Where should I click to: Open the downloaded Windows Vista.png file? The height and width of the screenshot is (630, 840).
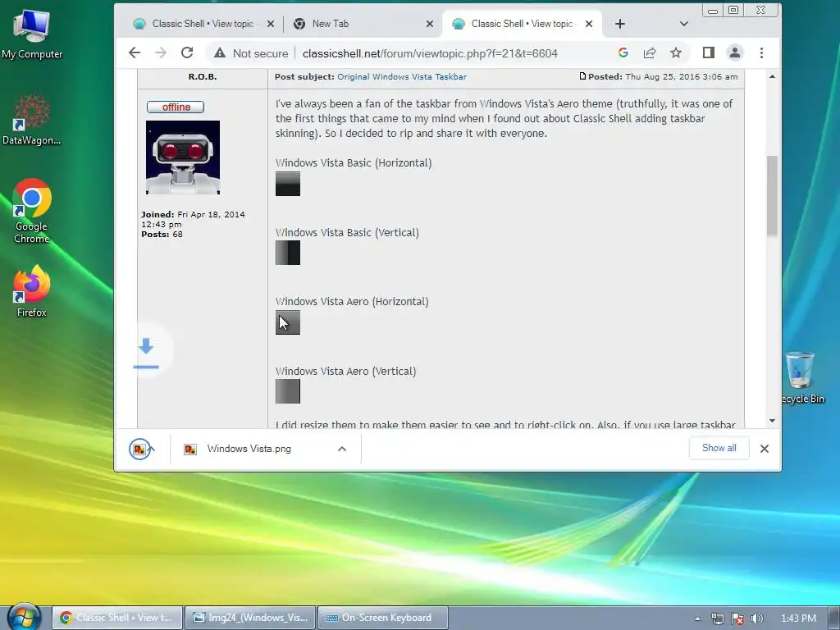[249, 449]
